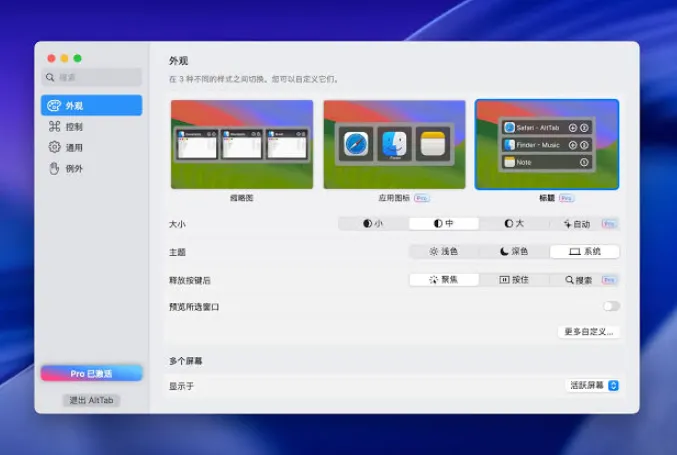Click the 主题 setting label
This screenshot has width=677, height=455.
pyautogui.click(x=177, y=252)
